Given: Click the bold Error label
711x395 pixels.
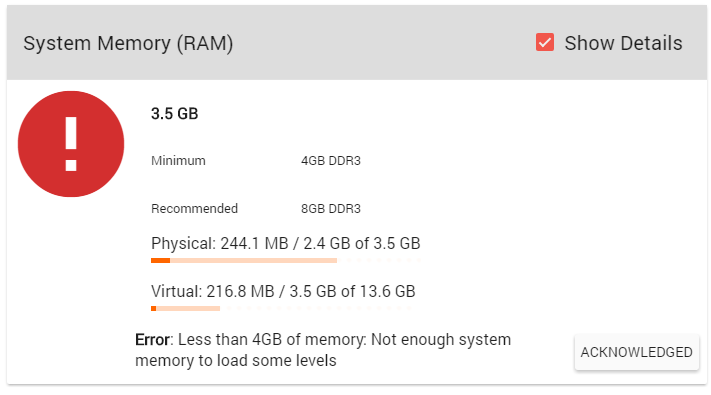Looking at the screenshot, I should (152, 340).
